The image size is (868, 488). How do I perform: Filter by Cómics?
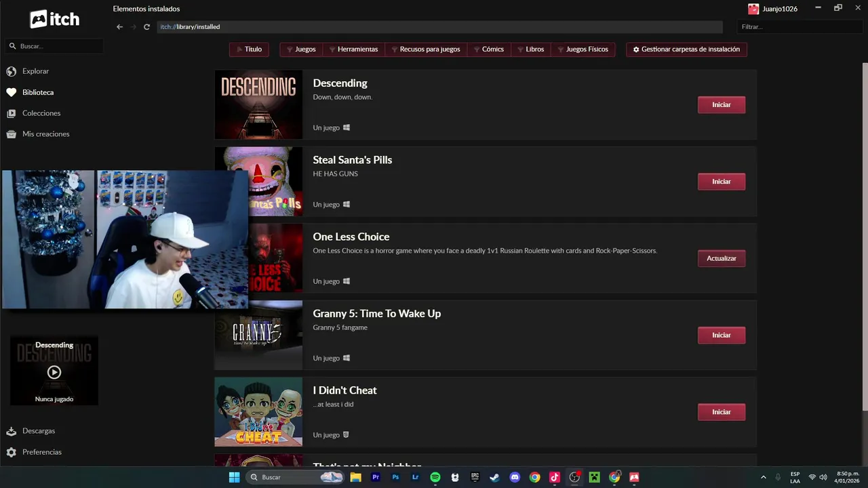point(488,49)
